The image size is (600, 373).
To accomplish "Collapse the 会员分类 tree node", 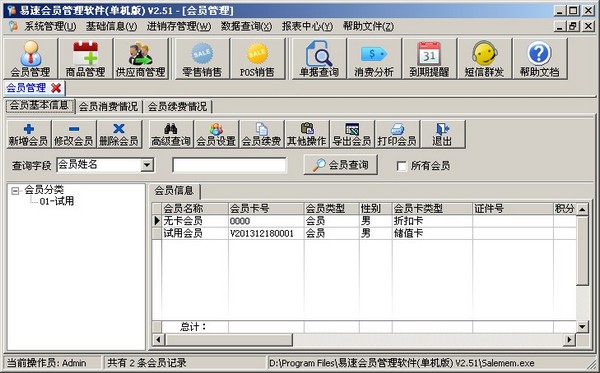I will (15, 190).
